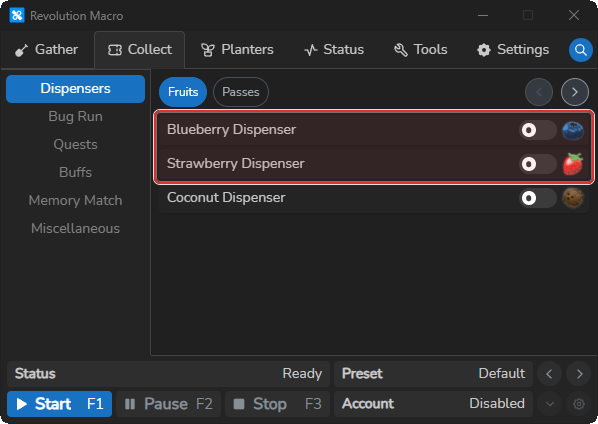Click the strawberry fruit icon

click(x=573, y=164)
